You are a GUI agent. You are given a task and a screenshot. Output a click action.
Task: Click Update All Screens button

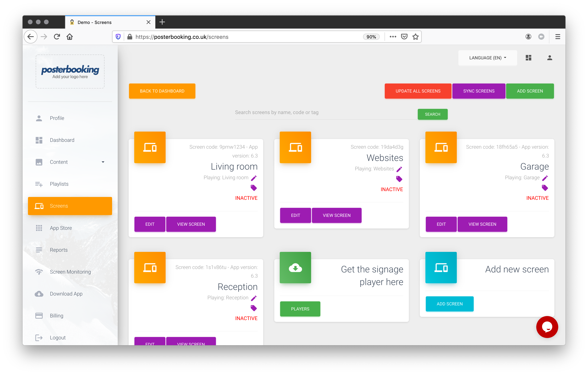tap(418, 91)
